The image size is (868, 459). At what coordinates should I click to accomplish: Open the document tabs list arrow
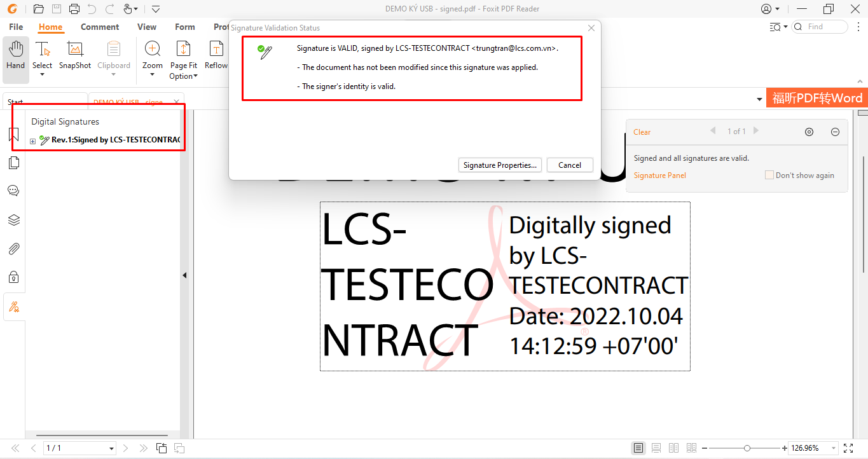759,100
